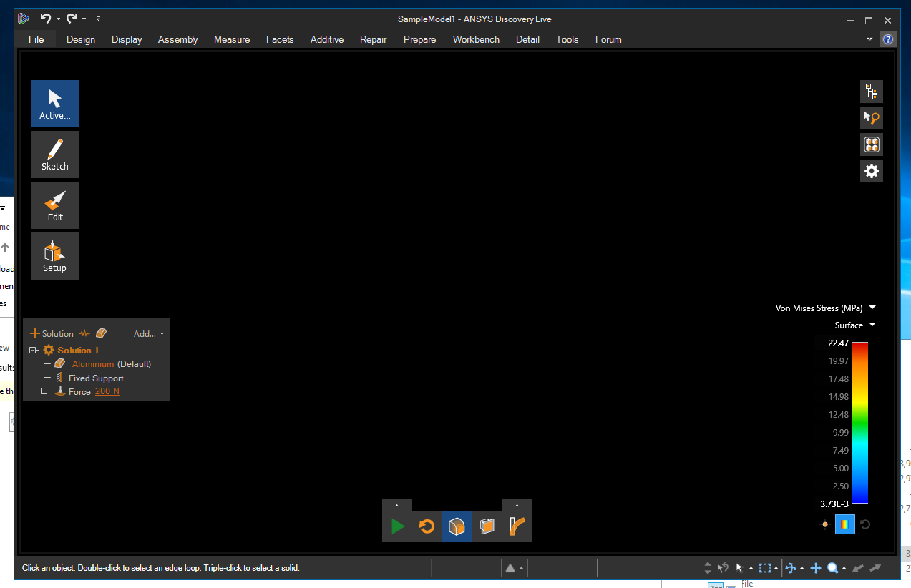
Task: Click the material block icon in Solution header
Action: coord(102,333)
